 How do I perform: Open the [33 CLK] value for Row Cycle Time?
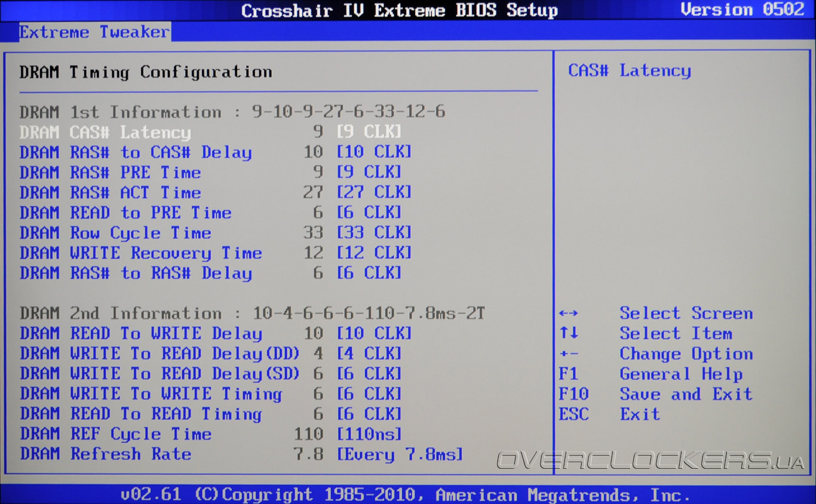[x=374, y=233]
